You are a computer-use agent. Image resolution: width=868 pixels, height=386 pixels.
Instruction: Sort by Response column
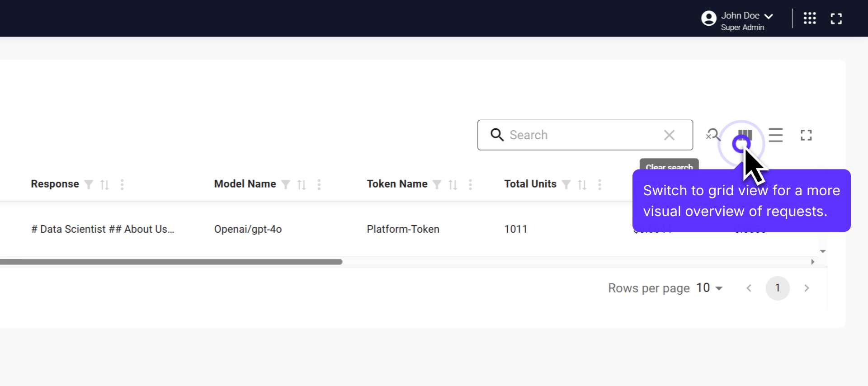[x=104, y=184]
